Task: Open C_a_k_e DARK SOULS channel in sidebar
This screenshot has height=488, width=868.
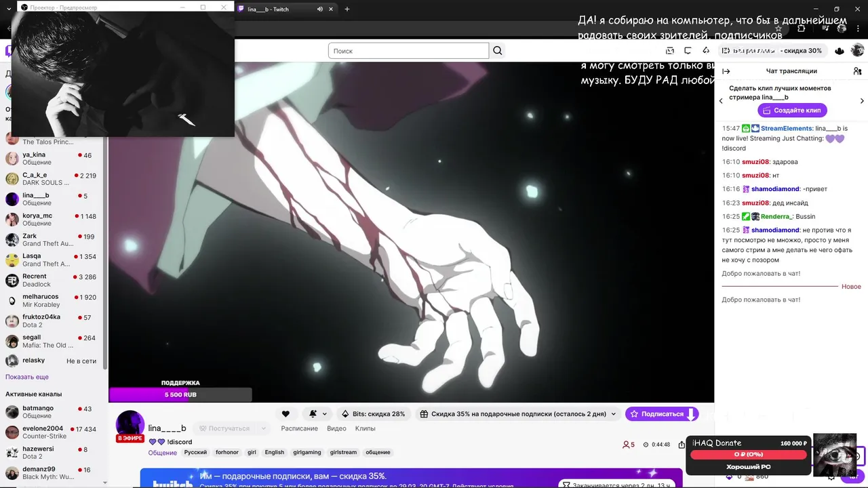Action: click(54, 179)
